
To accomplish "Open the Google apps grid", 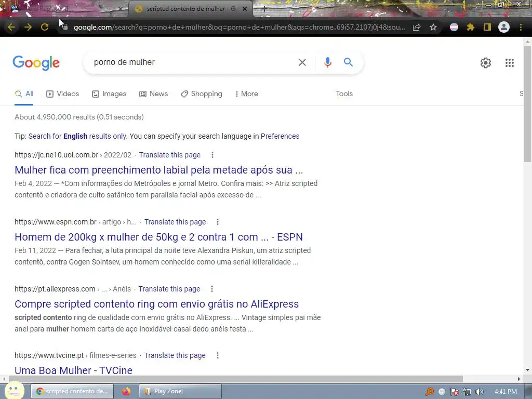I will tap(509, 63).
